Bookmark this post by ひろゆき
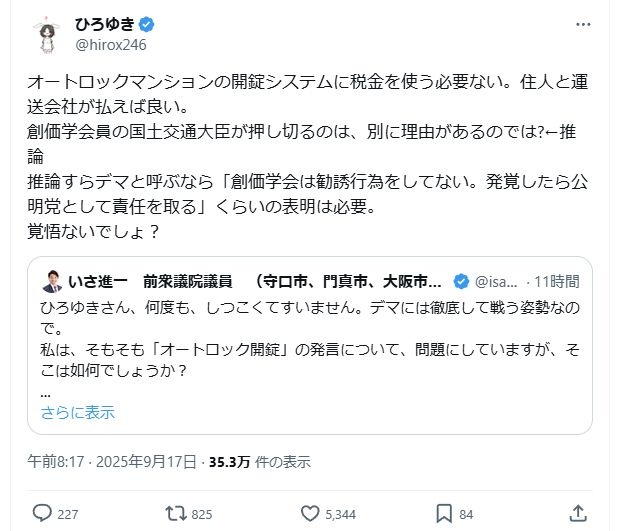The height and width of the screenshot is (531, 618). 444,513
